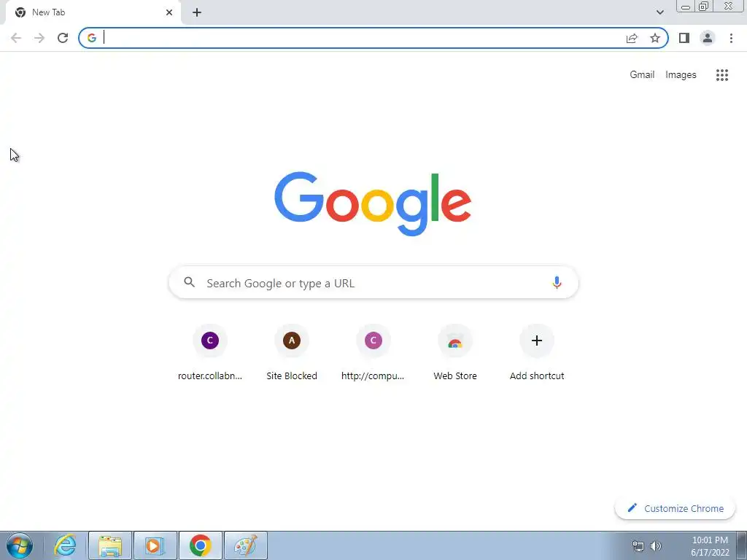
Task: Reload the page
Action: [x=63, y=38]
